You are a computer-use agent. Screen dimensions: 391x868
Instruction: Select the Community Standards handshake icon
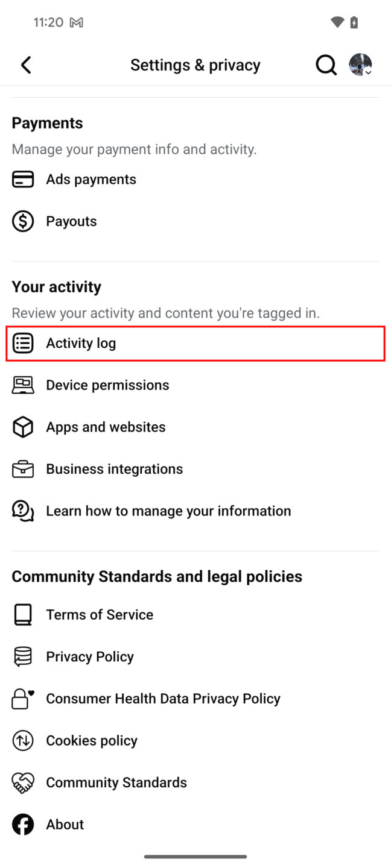pos(22,782)
